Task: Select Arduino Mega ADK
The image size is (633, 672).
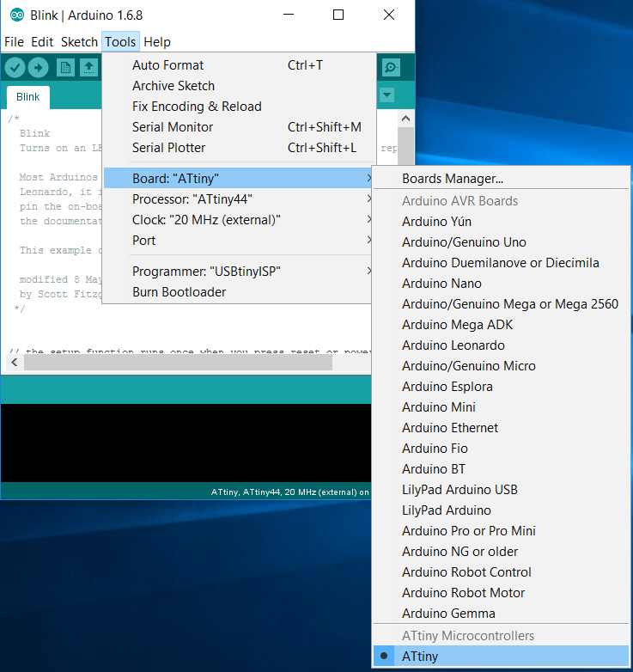Action: pos(501,325)
